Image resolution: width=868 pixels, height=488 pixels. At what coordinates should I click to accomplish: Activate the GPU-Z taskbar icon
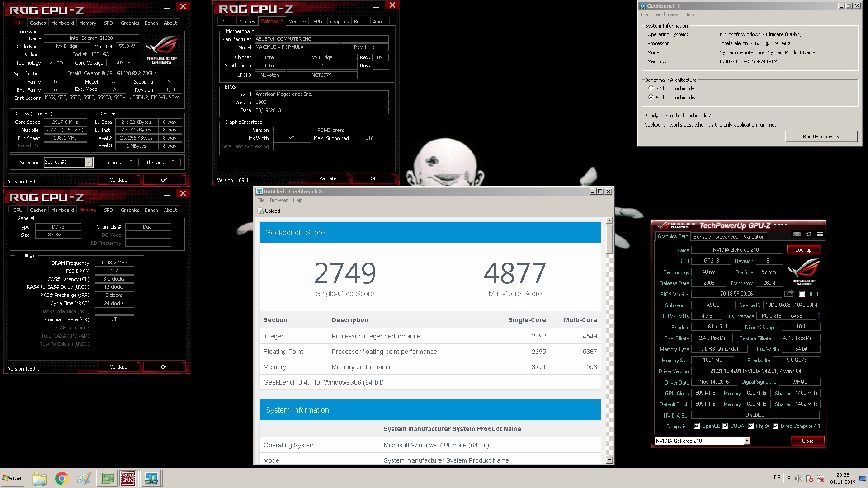click(x=108, y=479)
